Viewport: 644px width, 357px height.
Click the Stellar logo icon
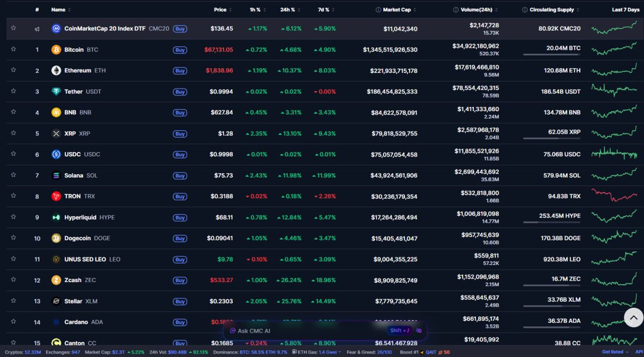pos(56,301)
